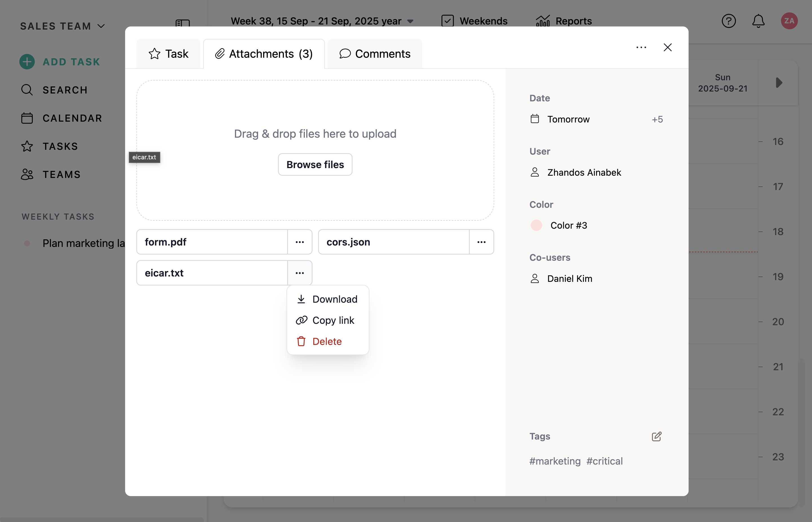
Task: Click the edit tags pencil icon
Action: (x=656, y=436)
